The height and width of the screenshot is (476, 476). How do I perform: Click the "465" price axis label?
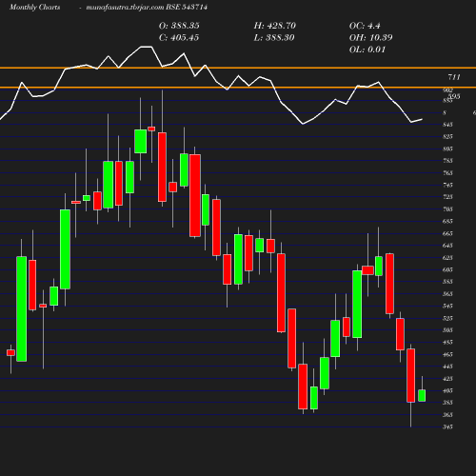tap(447, 355)
